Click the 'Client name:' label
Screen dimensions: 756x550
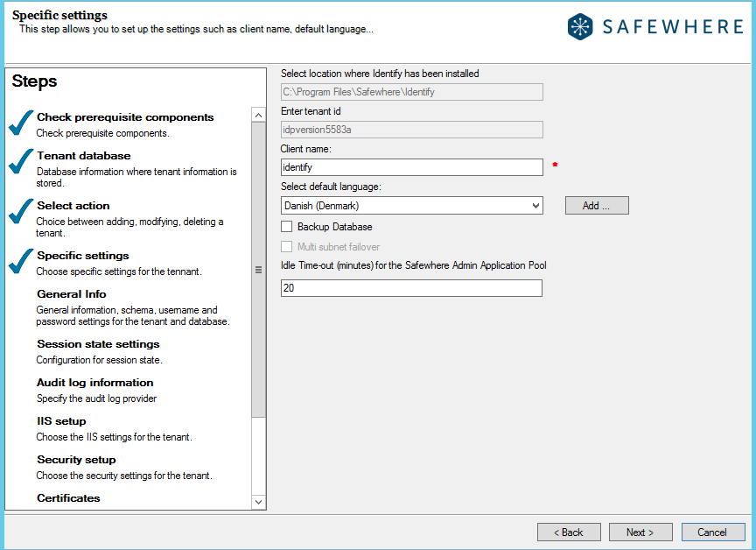(305, 149)
